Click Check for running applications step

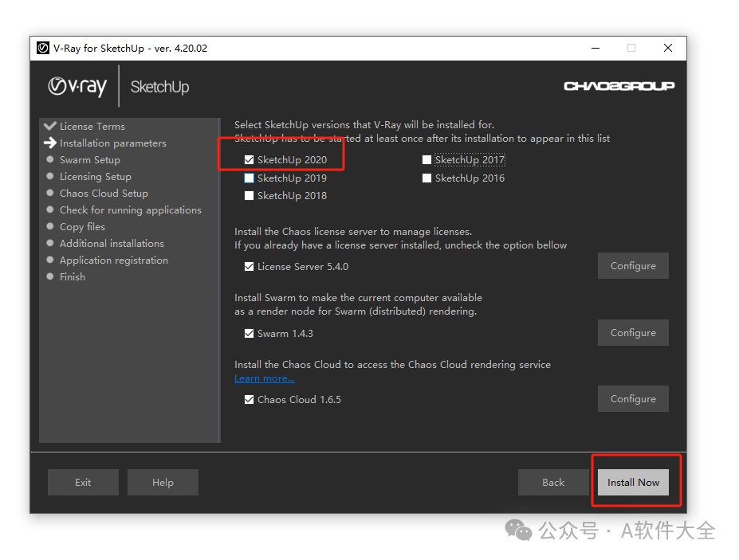130,210
